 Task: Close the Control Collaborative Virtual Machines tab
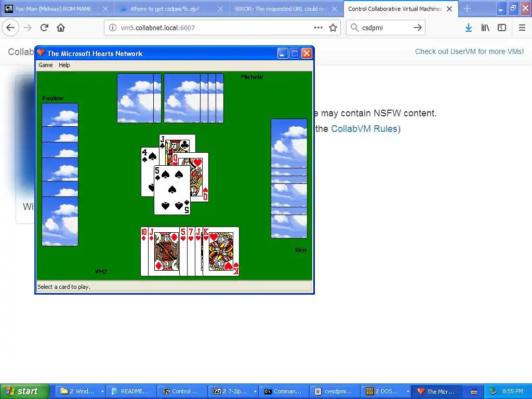[449, 9]
